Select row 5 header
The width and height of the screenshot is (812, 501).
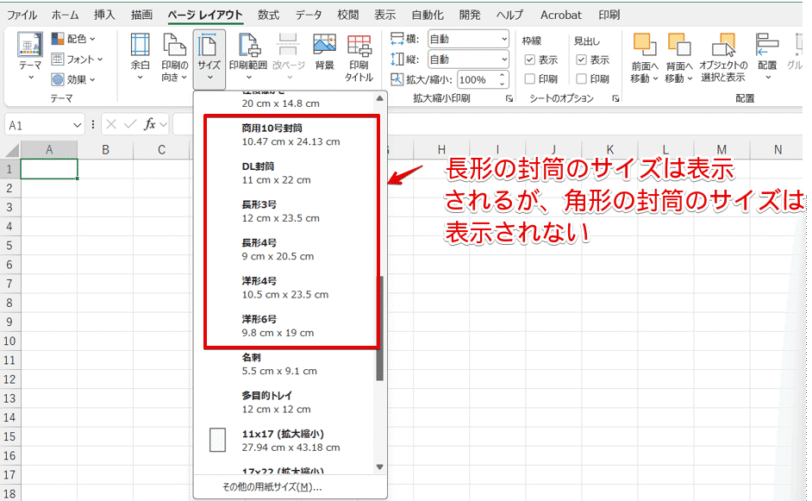click(10, 245)
